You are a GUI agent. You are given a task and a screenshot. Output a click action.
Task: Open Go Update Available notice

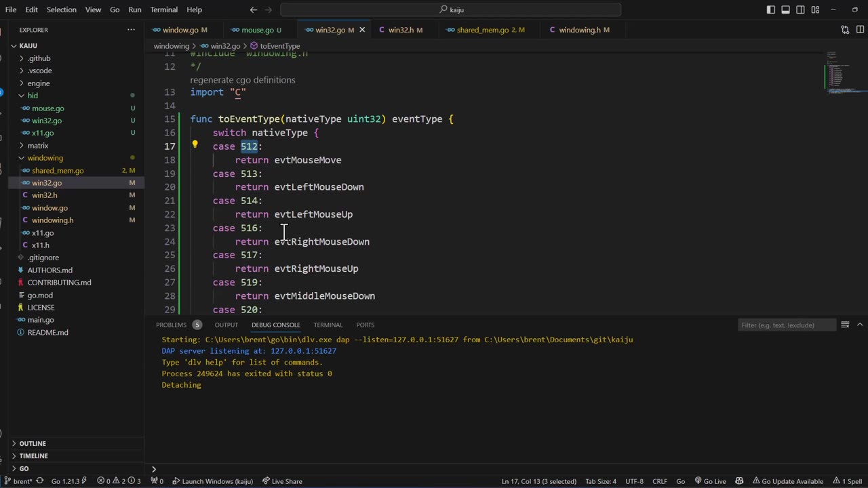(787, 481)
